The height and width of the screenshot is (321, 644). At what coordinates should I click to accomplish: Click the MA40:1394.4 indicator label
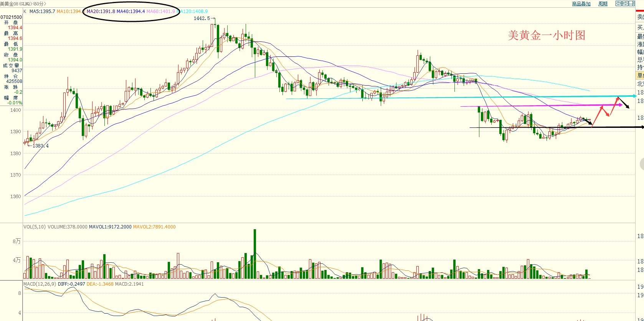coord(131,12)
